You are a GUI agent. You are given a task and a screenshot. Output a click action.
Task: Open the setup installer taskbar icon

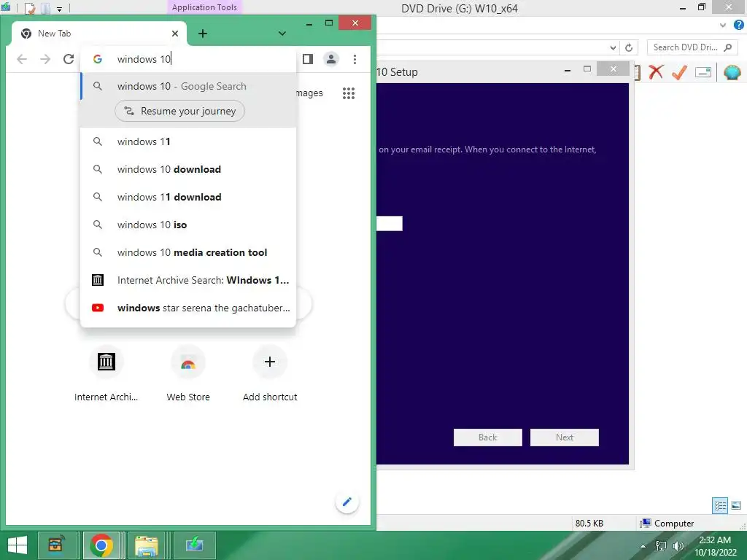pos(194,545)
